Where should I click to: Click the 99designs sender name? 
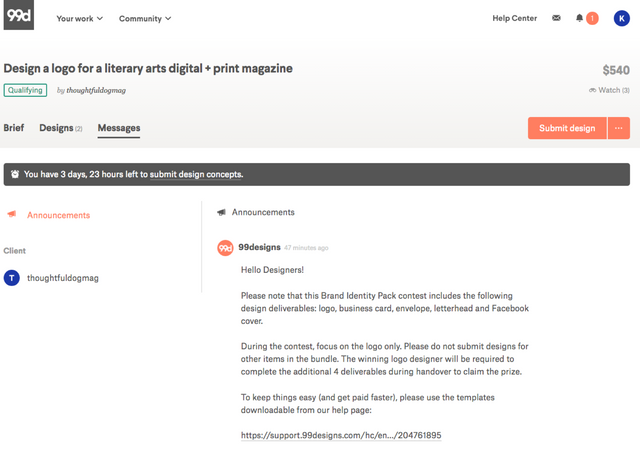259,247
